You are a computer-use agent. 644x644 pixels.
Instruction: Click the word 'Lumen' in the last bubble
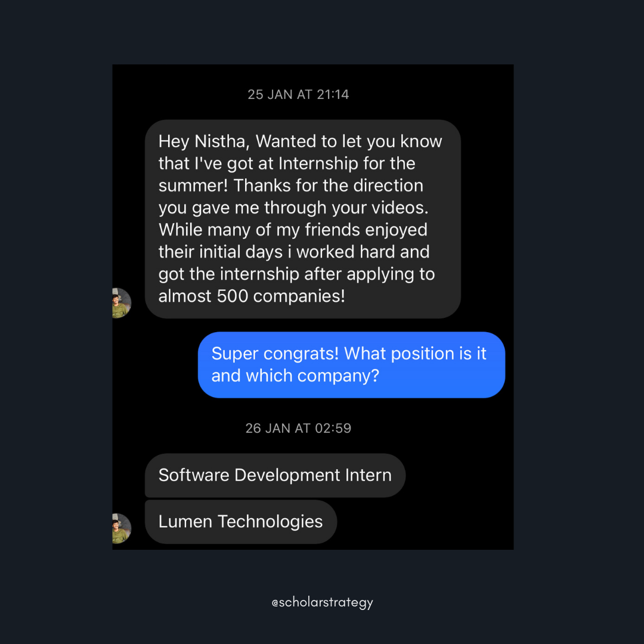tap(185, 522)
